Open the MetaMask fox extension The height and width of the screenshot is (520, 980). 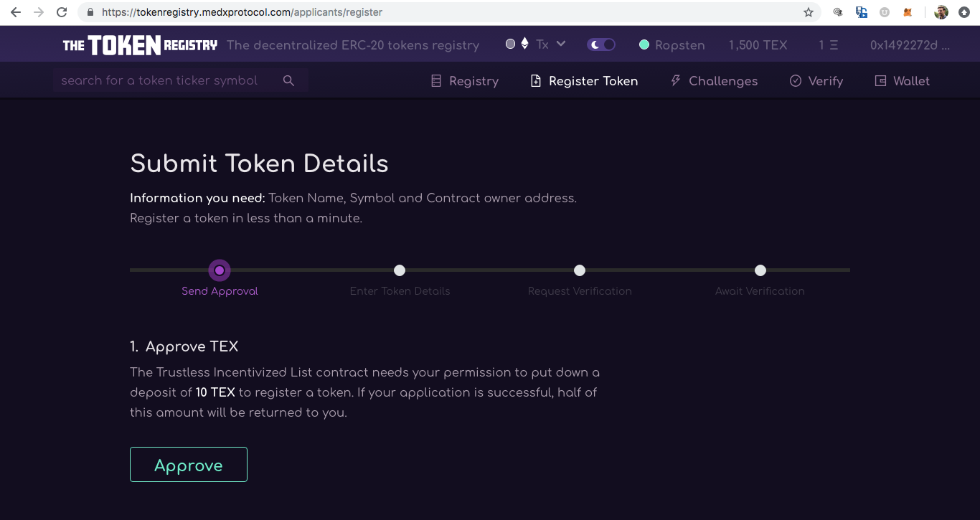908,12
